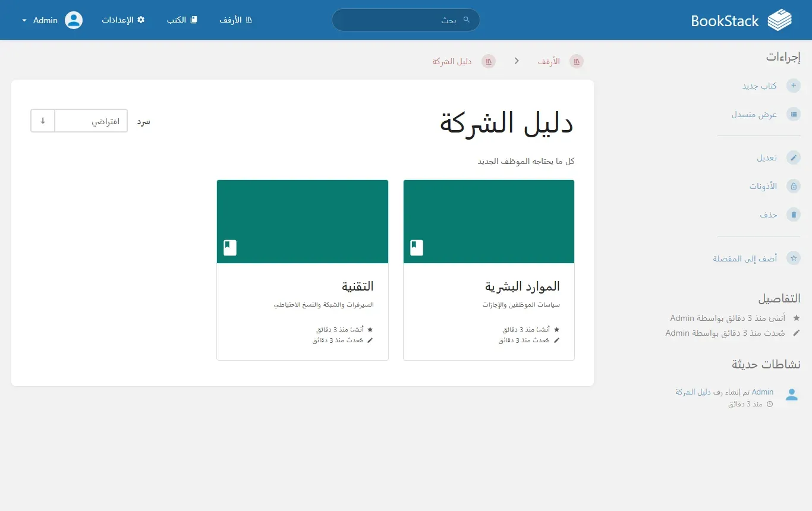Click the plus icon for كتاب جديد
Screen dimensions: 812x511
[793, 86]
